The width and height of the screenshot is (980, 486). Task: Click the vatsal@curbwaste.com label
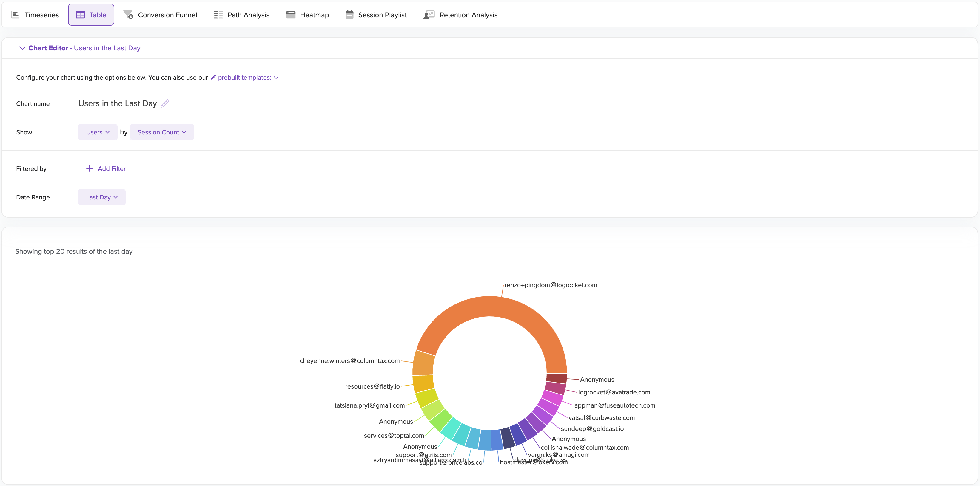(602, 418)
